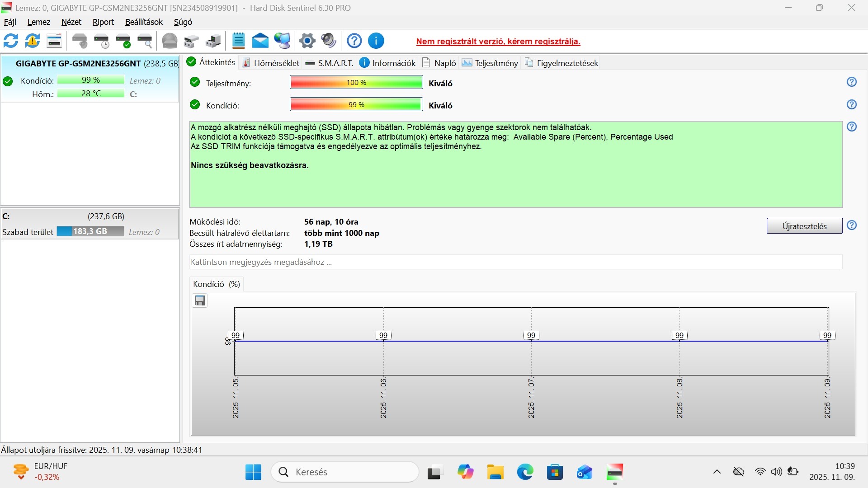The width and height of the screenshot is (868, 488).
Task: Open the blue notepad report icon
Action: pos(238,41)
